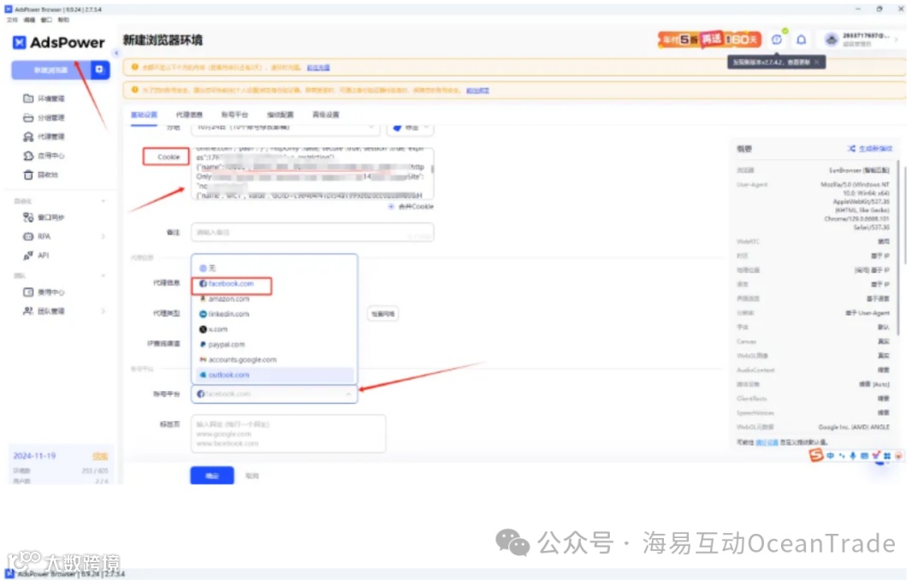Open the first menu bar item (文件)

pos(12,20)
